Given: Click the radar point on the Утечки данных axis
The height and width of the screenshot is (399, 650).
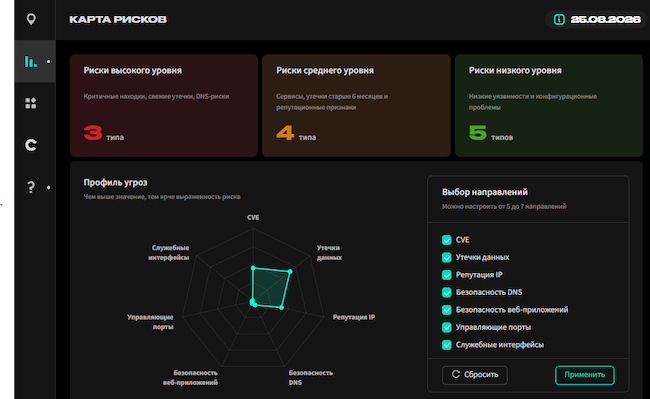Looking at the screenshot, I should click(x=290, y=272).
